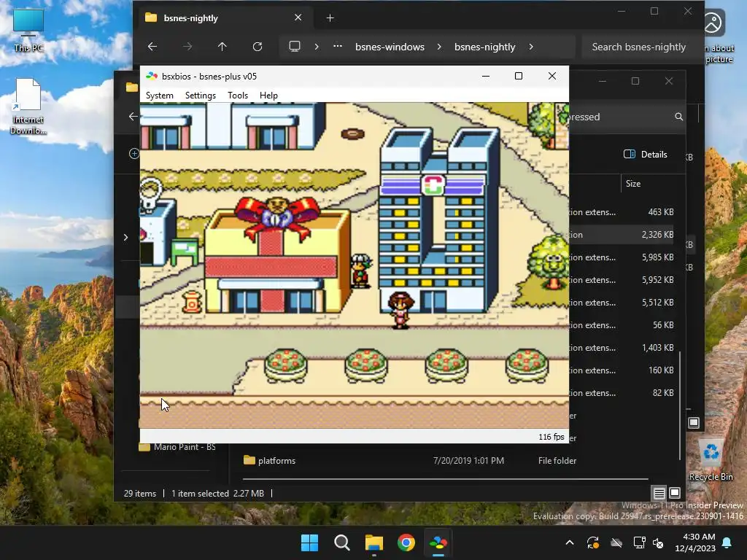Select the 2,326 KB file row
This screenshot has width=747, height=560.
pos(623,235)
